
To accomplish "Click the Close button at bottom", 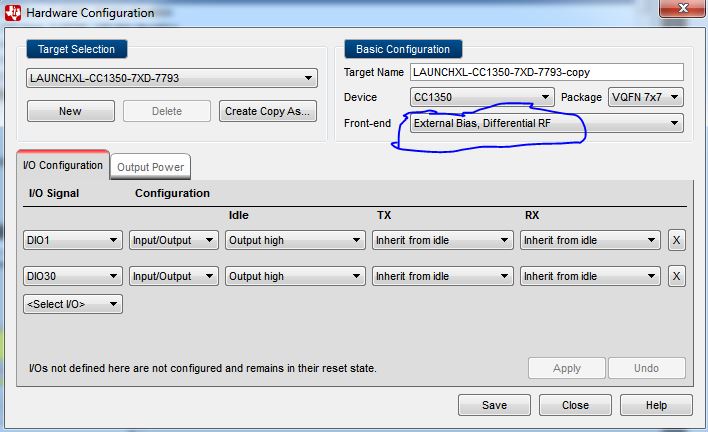I will tap(575, 405).
